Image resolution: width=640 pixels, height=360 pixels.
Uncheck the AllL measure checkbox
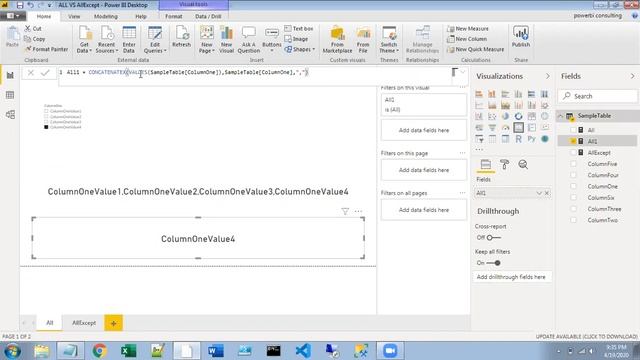point(573,141)
